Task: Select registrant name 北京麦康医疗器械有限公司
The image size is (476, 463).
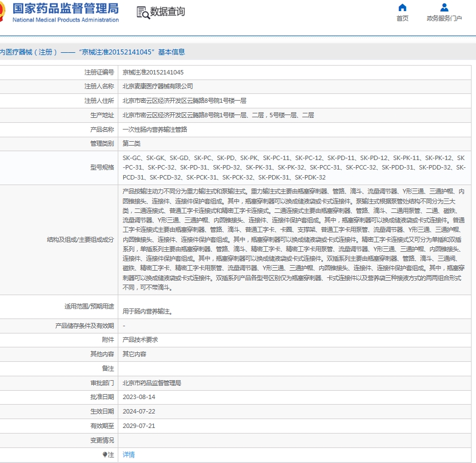Action: (x=158, y=86)
